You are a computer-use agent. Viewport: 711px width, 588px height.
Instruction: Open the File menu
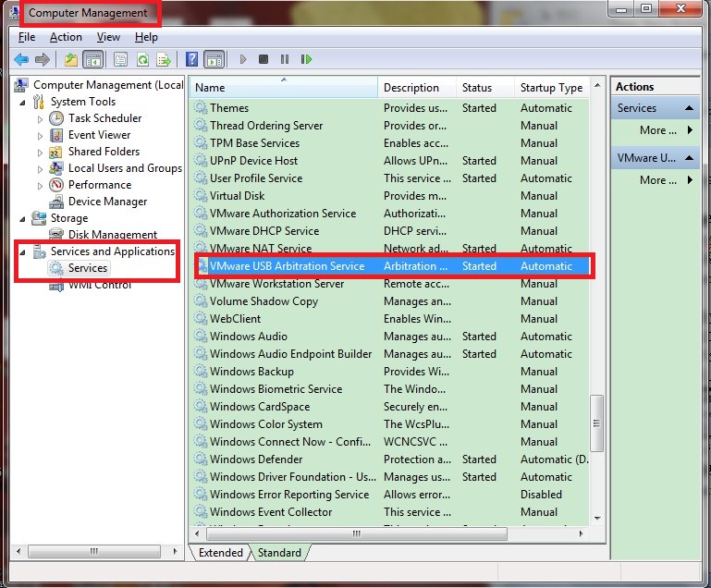point(27,37)
